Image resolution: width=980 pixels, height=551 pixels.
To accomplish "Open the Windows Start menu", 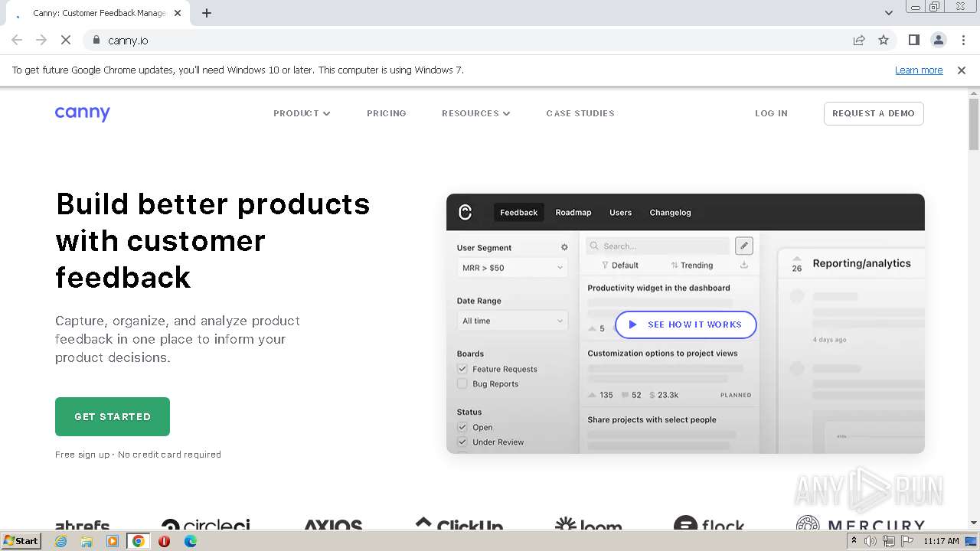I will (x=21, y=540).
